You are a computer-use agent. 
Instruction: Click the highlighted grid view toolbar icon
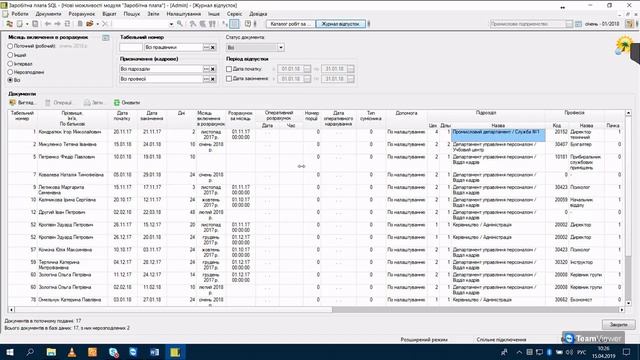(234, 24)
